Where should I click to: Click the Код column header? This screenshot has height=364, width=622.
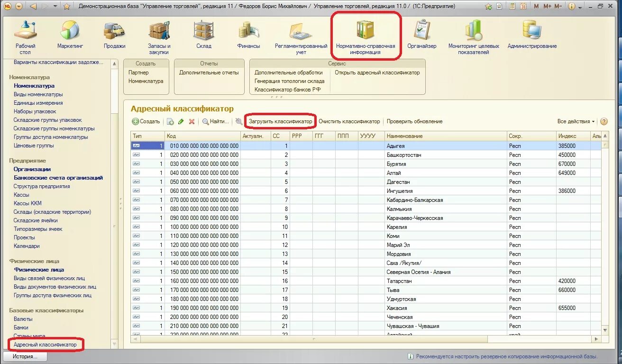click(x=201, y=136)
